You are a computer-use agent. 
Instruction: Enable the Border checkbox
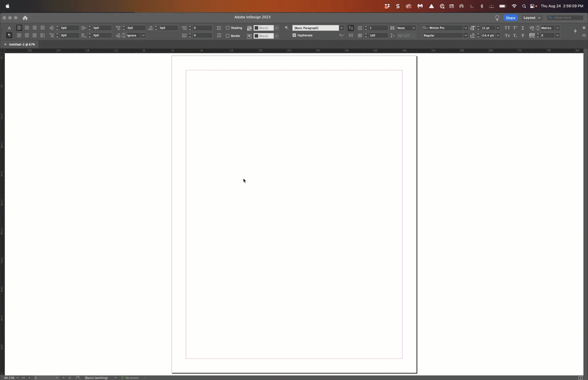pyautogui.click(x=228, y=36)
